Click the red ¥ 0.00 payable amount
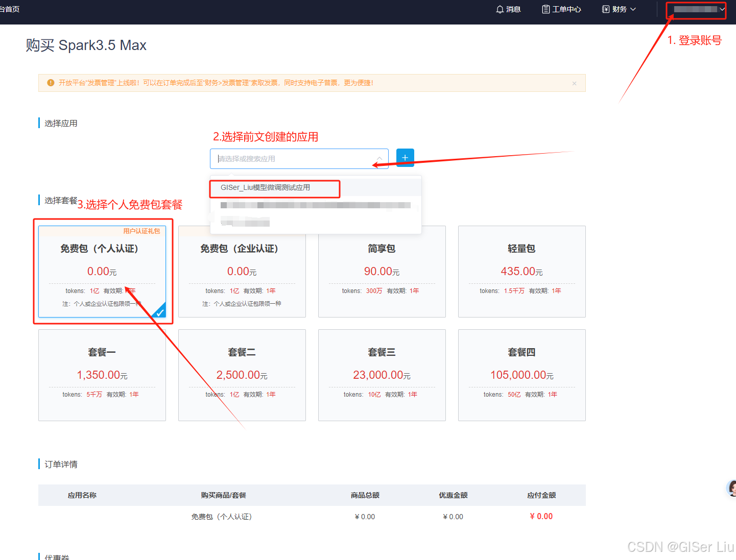This screenshot has height=560, width=736. 541,517
